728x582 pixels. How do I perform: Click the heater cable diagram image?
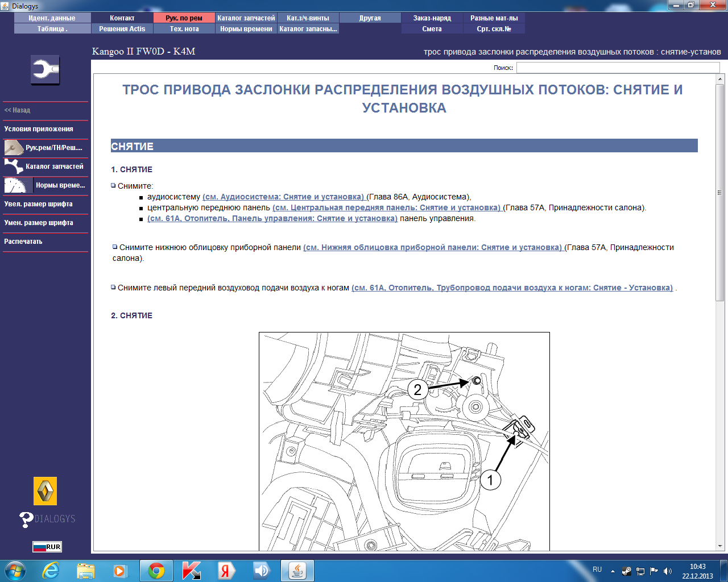[404, 442]
